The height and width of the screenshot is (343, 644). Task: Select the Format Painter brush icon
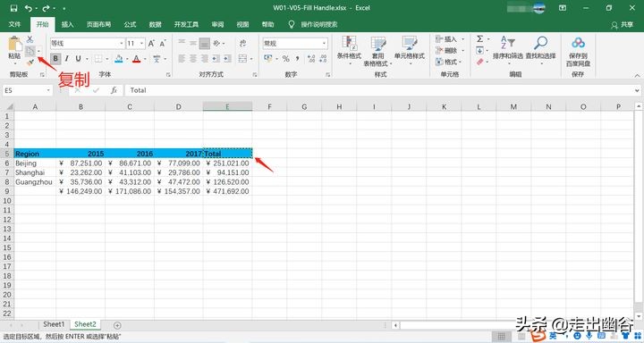30,63
